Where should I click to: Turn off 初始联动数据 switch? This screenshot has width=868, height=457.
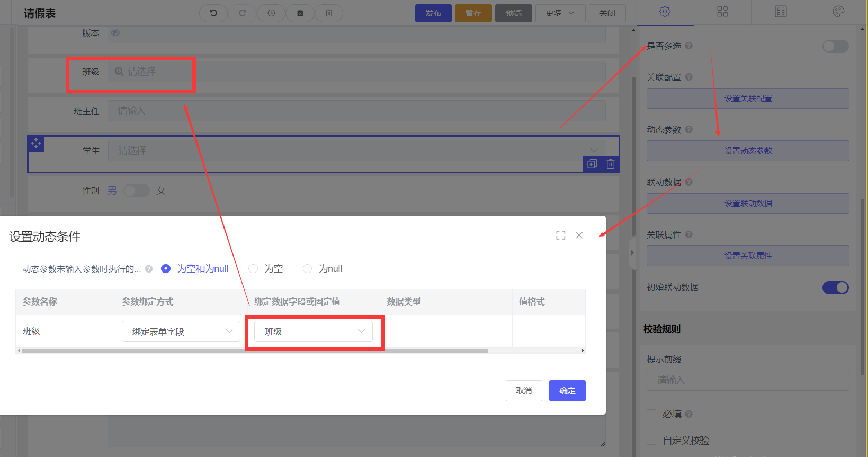(835, 287)
